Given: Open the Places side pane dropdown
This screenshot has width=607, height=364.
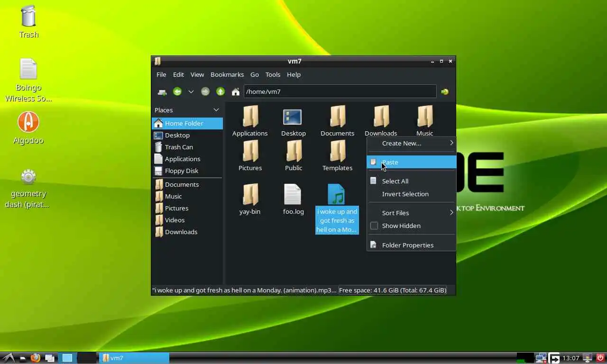Looking at the screenshot, I should pos(216,110).
